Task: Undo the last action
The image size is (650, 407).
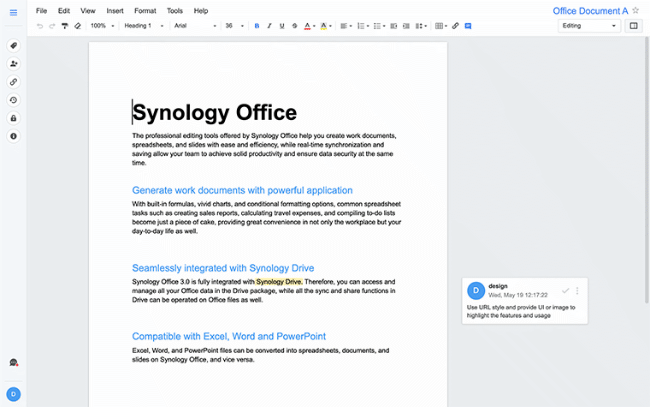Action: click(x=40, y=26)
